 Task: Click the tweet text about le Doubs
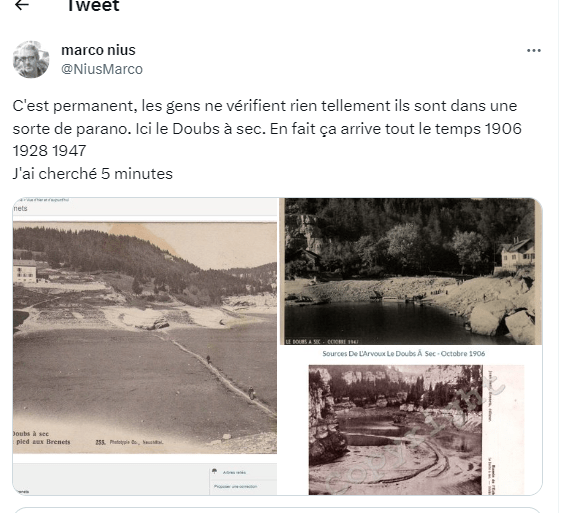[267, 128]
